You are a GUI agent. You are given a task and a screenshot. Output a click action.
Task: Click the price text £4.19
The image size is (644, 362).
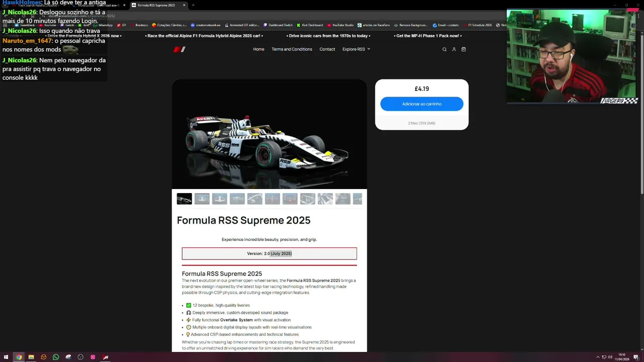(x=422, y=88)
